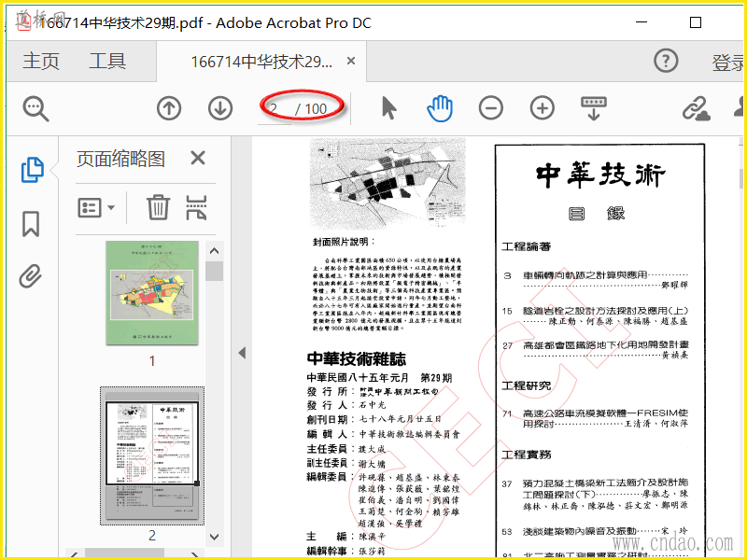The height and width of the screenshot is (560, 747).
Task: Minimize the Acrobat window
Action: click(x=641, y=21)
